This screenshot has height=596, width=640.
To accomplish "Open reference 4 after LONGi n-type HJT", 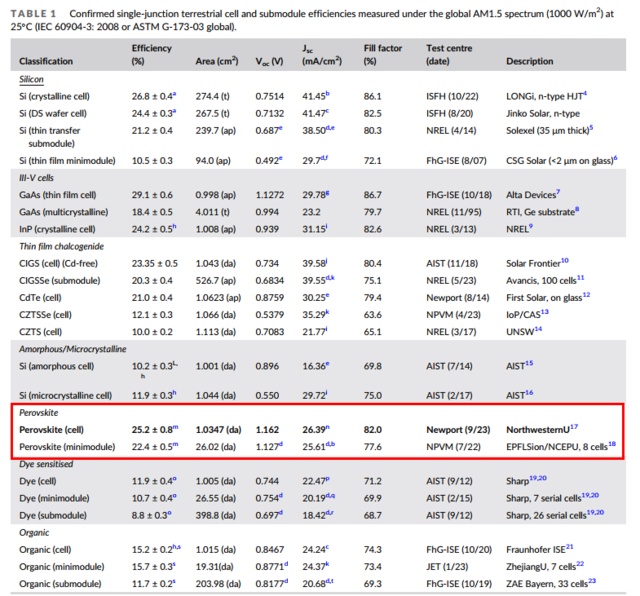I will point(585,93).
